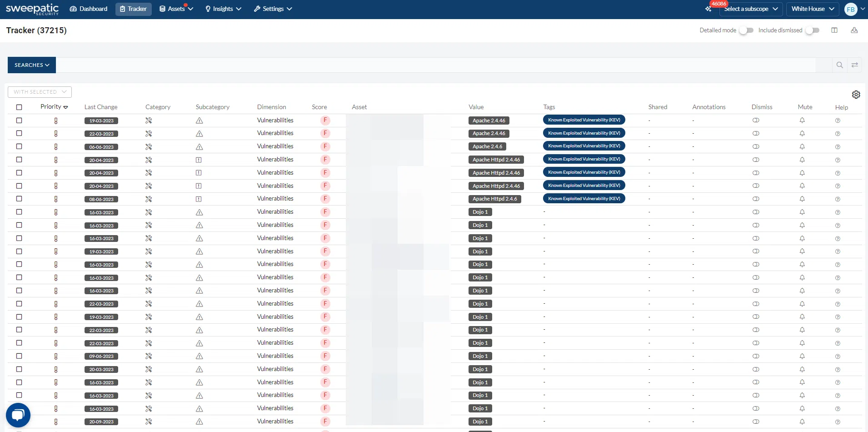Image resolution: width=868 pixels, height=432 pixels.
Task: Click the export download icon
Action: [x=854, y=30]
